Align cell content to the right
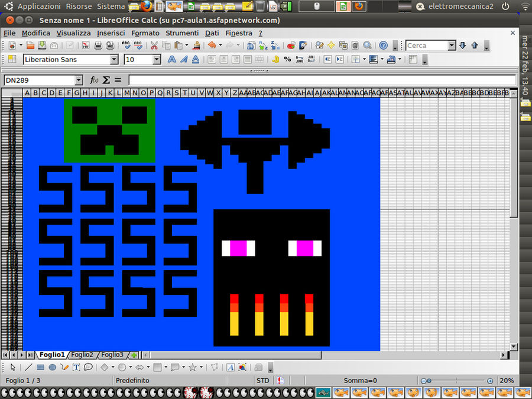This screenshot has height=399, width=532. [x=236, y=59]
